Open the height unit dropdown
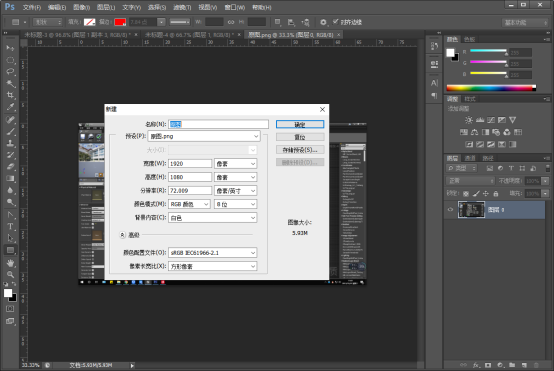This screenshot has width=554, height=371. click(x=235, y=177)
